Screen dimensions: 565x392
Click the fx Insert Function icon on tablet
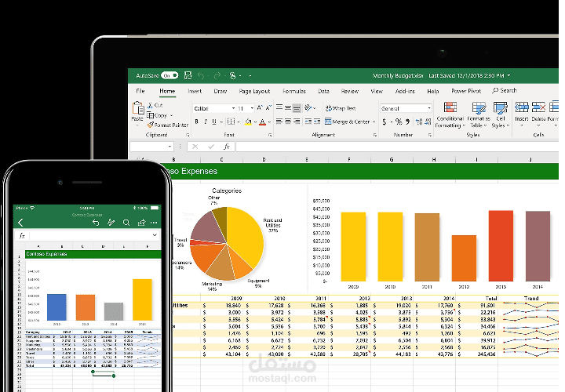tap(227, 147)
